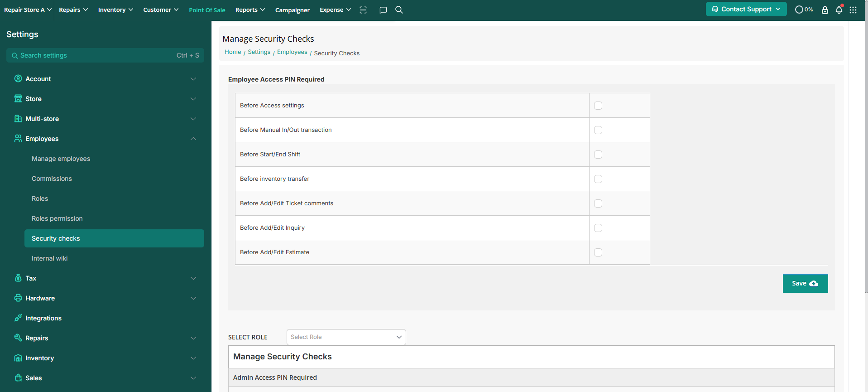Viewport: 868px width, 392px height.
Task: Enable PIN before Access settings checkbox
Action: (x=598, y=106)
